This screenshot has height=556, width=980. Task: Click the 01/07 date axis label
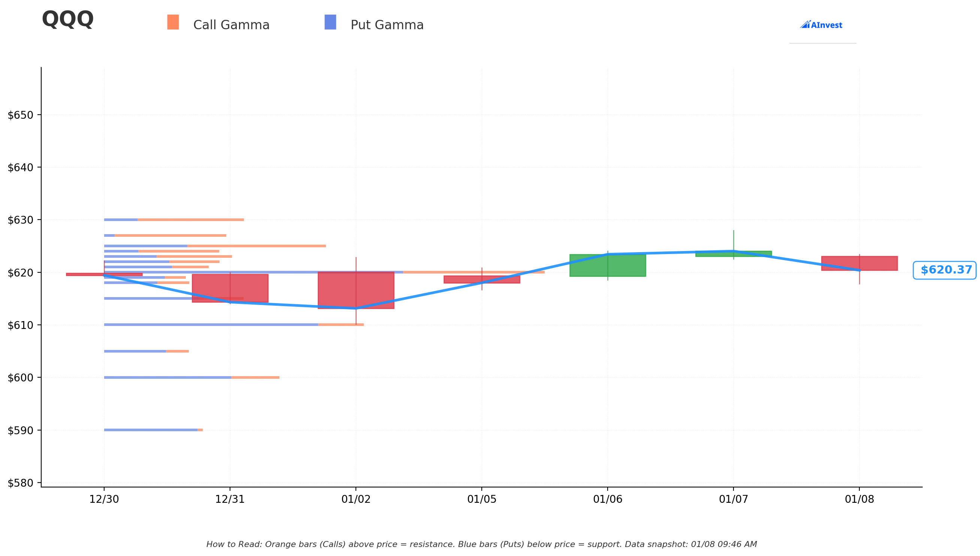pos(734,499)
